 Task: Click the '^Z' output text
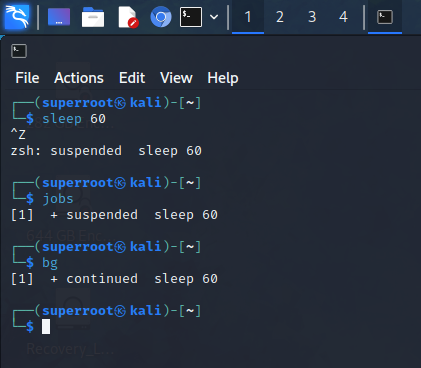click(18, 135)
